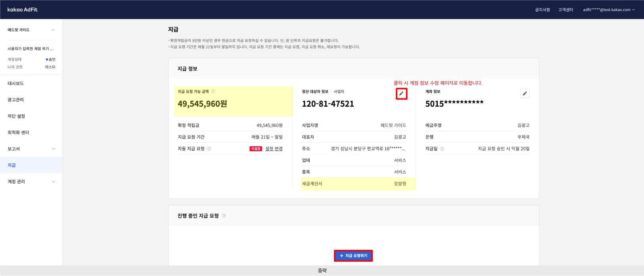Click the pencil icon beside 정산 대상자 정보
The height and width of the screenshot is (276, 644).
[x=401, y=94]
